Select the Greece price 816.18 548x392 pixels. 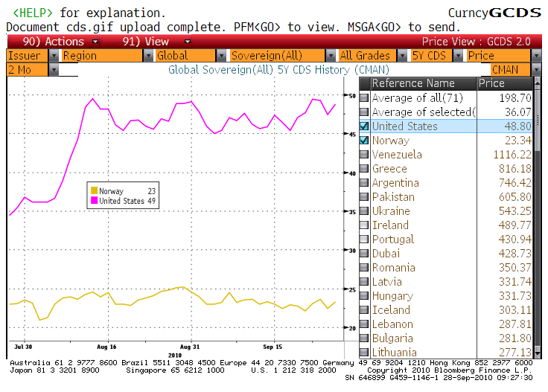(x=514, y=169)
